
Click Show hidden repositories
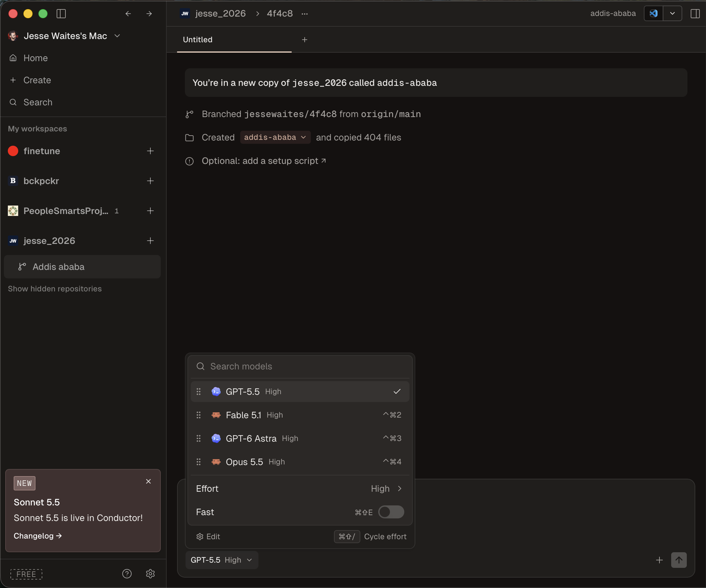click(x=55, y=288)
